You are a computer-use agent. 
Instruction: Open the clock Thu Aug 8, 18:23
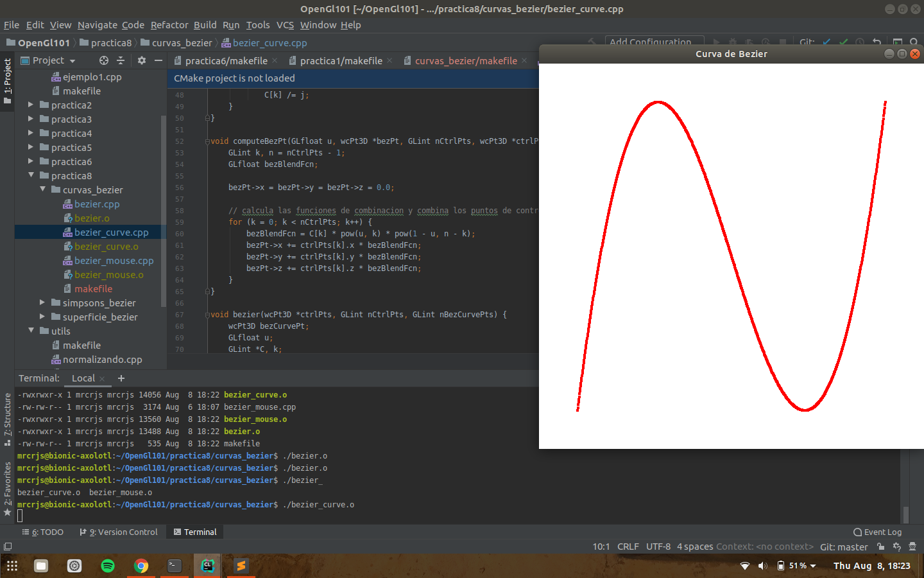(871, 566)
